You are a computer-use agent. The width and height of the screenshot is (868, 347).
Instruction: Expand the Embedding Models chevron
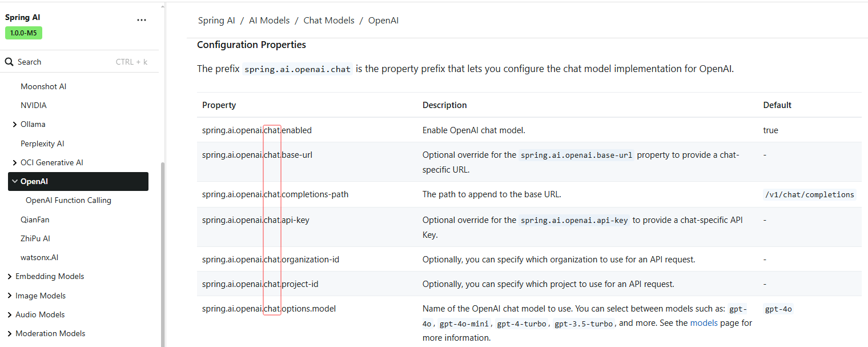pyautogui.click(x=10, y=277)
